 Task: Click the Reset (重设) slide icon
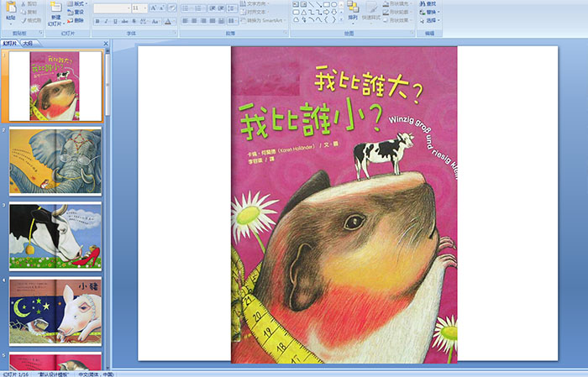click(x=70, y=13)
